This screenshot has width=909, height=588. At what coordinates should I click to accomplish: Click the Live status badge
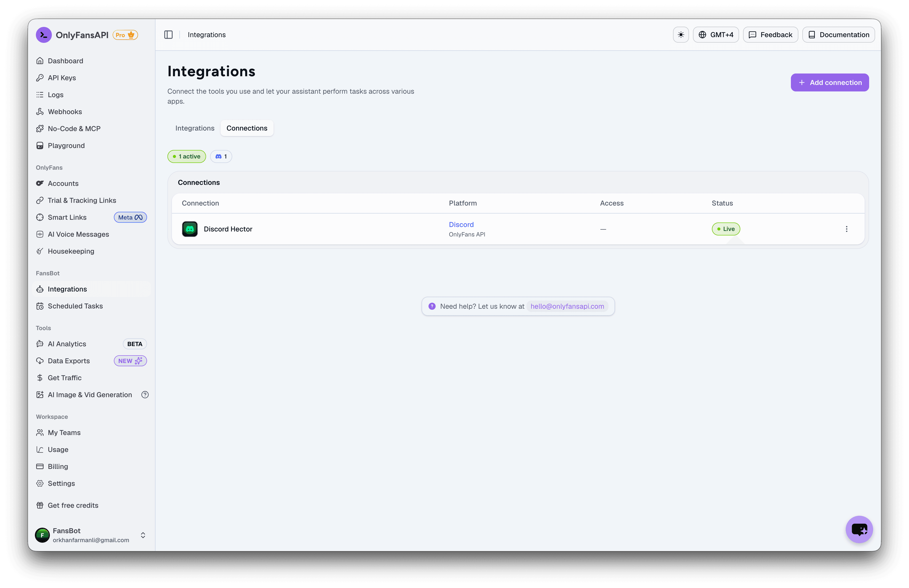(726, 229)
